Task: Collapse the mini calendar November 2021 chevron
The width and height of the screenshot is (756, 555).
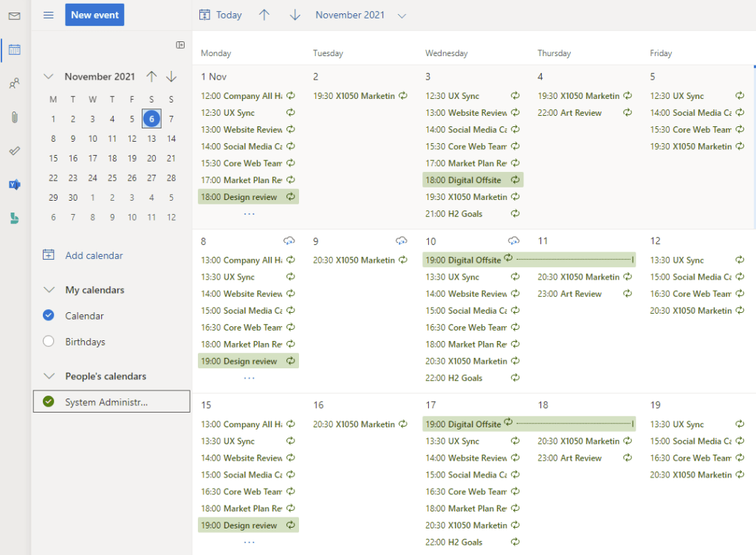Action: (49, 77)
